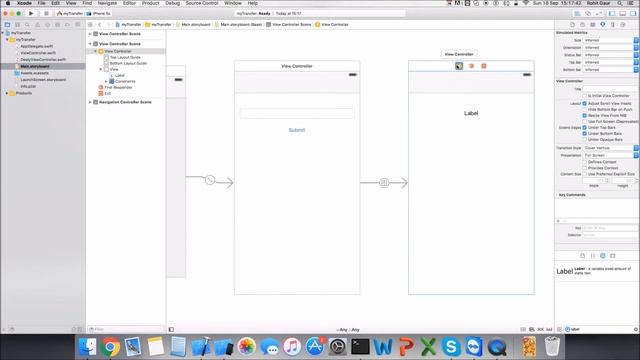Check Under Opaque Bars

coord(584,140)
